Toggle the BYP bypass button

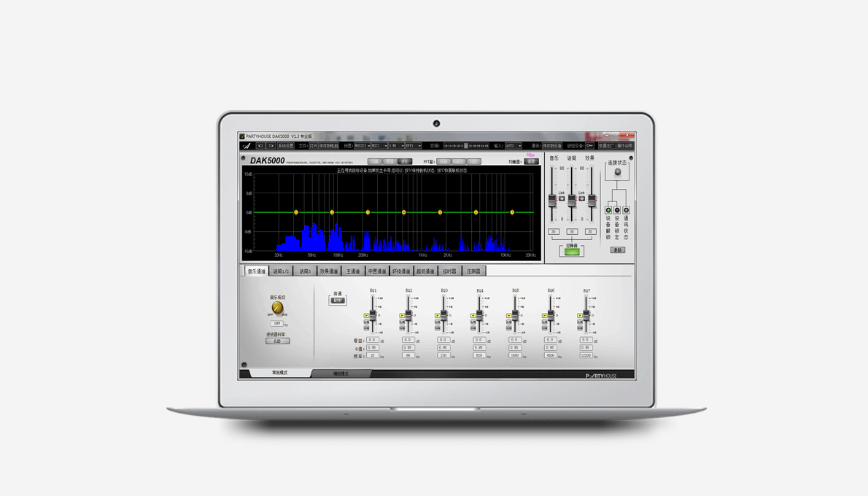[338, 301]
